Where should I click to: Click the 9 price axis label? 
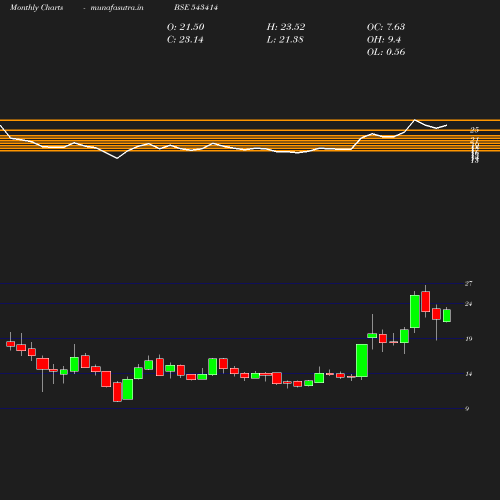point(467,409)
